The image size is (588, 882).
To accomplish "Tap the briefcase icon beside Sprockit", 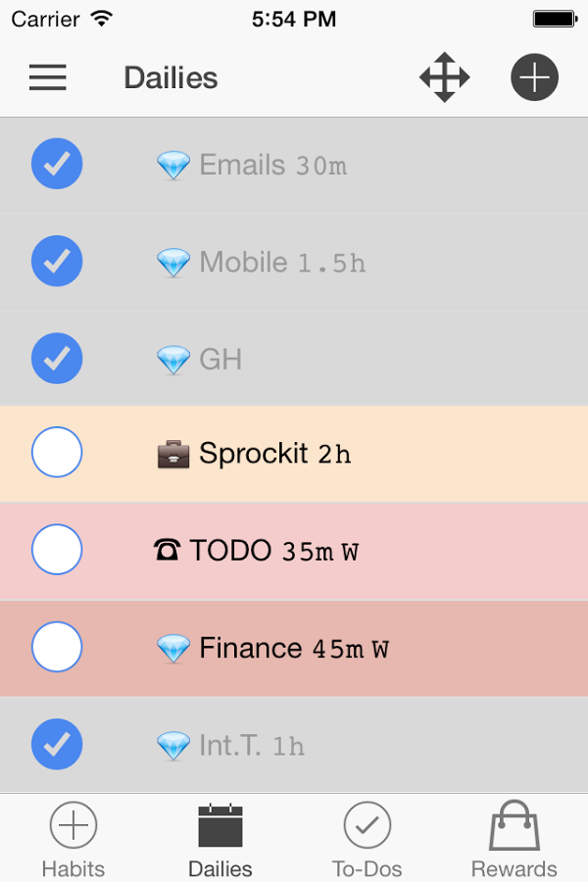I will (173, 454).
